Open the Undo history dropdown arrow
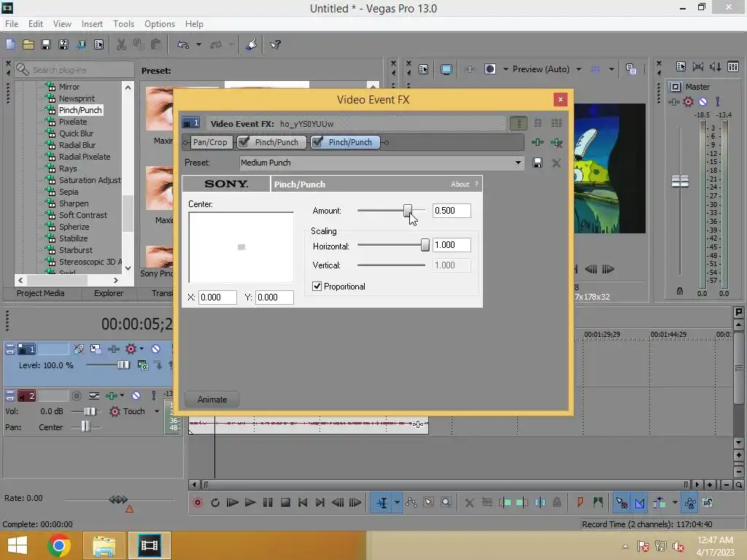This screenshot has height=560, width=747. (198, 44)
